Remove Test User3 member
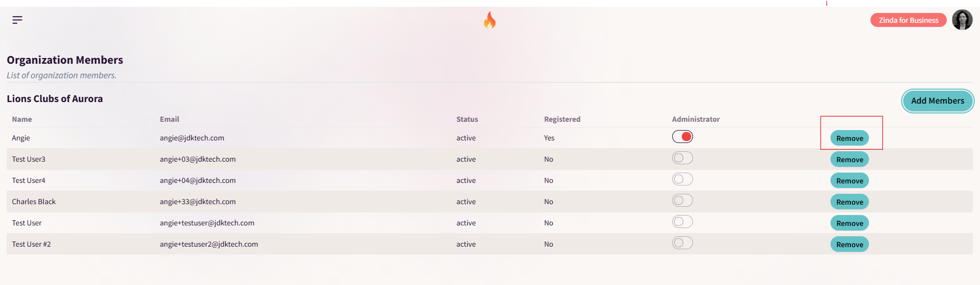Viewport: 980px width, 285px height. [x=850, y=160]
